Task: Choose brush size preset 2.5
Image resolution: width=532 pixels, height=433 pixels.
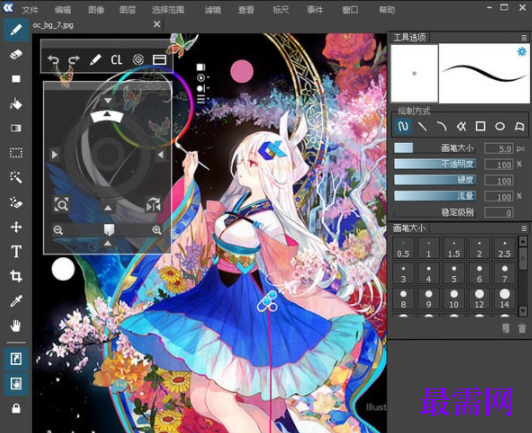Action: click(x=505, y=249)
